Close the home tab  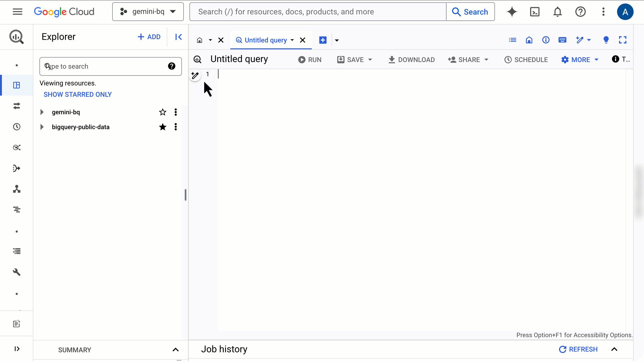point(221,40)
